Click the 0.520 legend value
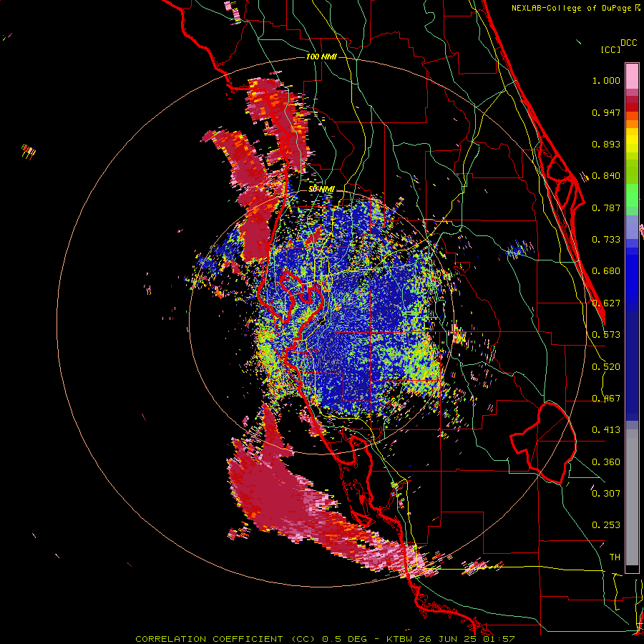This screenshot has height=644, width=644. coord(606,367)
